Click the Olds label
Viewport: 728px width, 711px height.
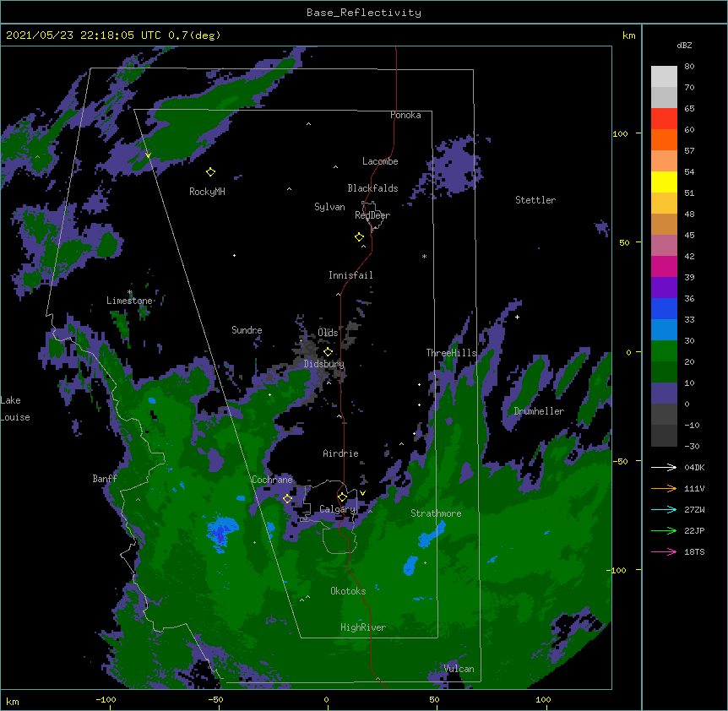click(328, 333)
